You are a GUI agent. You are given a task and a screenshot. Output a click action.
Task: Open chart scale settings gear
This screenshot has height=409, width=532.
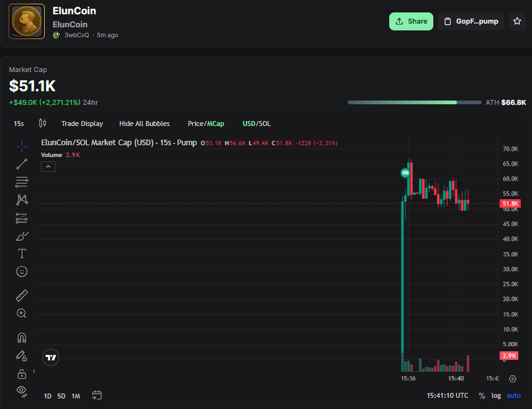(513, 379)
